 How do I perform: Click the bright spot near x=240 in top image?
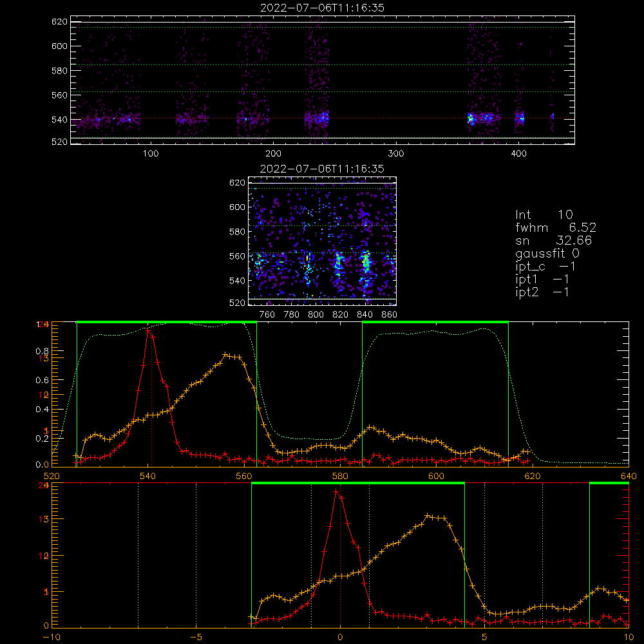(323, 118)
